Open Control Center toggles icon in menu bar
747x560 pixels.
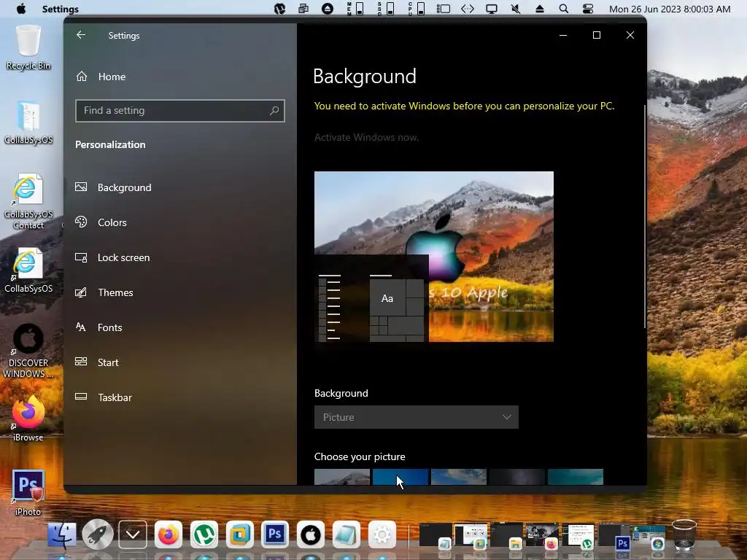588,9
